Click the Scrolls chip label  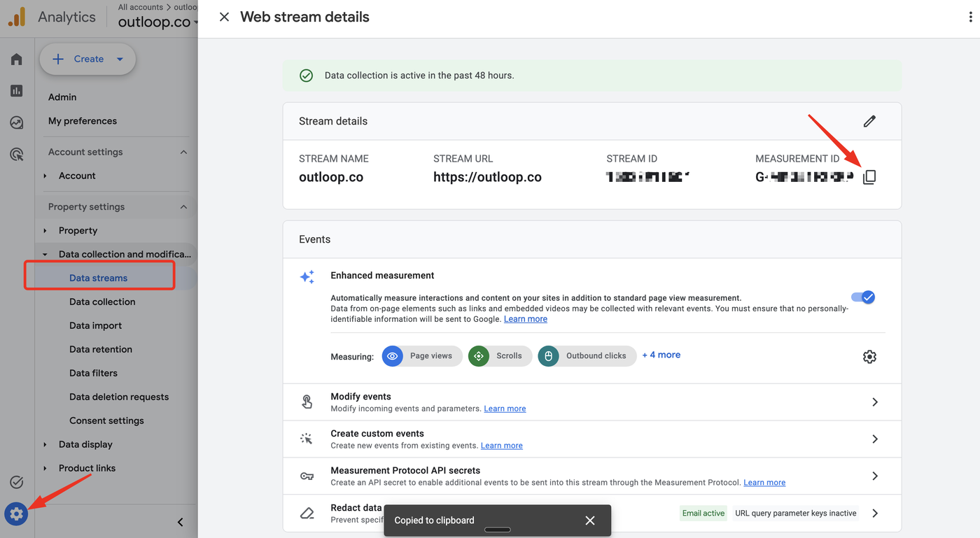pyautogui.click(x=509, y=356)
